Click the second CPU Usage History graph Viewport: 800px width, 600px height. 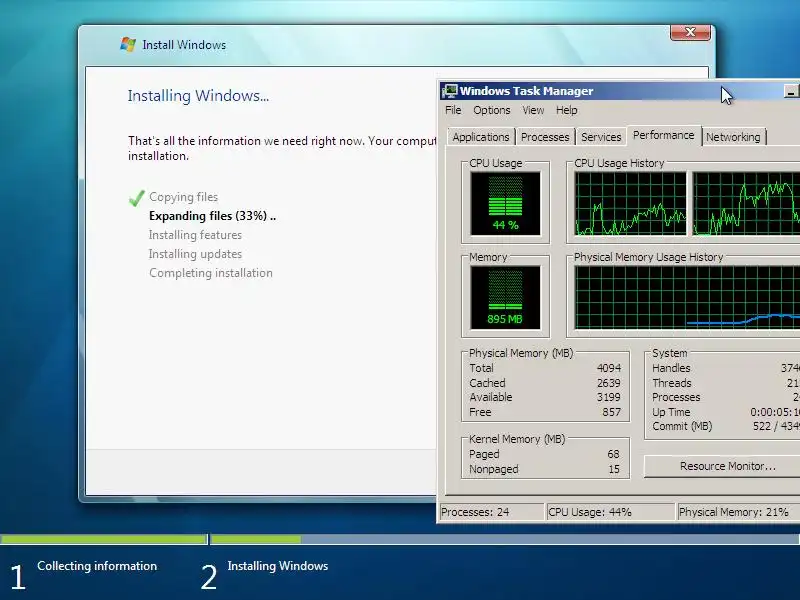coord(746,204)
